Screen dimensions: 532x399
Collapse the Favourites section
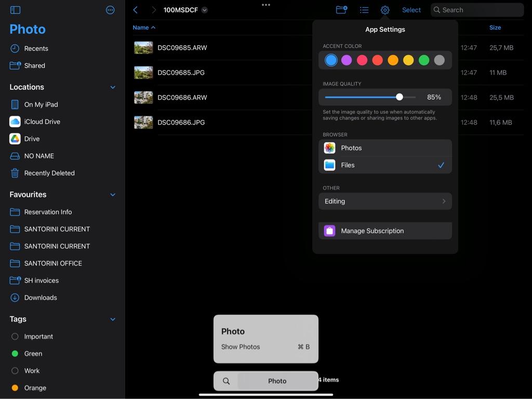pyautogui.click(x=113, y=195)
